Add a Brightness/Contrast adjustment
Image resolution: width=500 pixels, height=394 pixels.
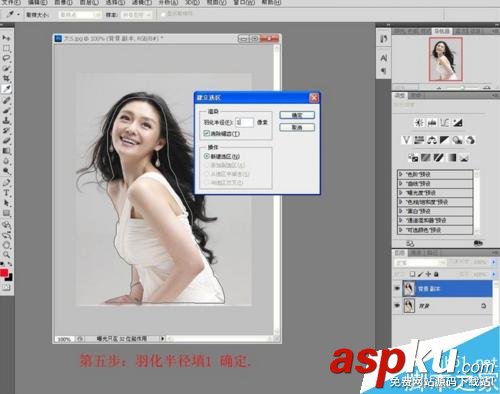click(419, 122)
